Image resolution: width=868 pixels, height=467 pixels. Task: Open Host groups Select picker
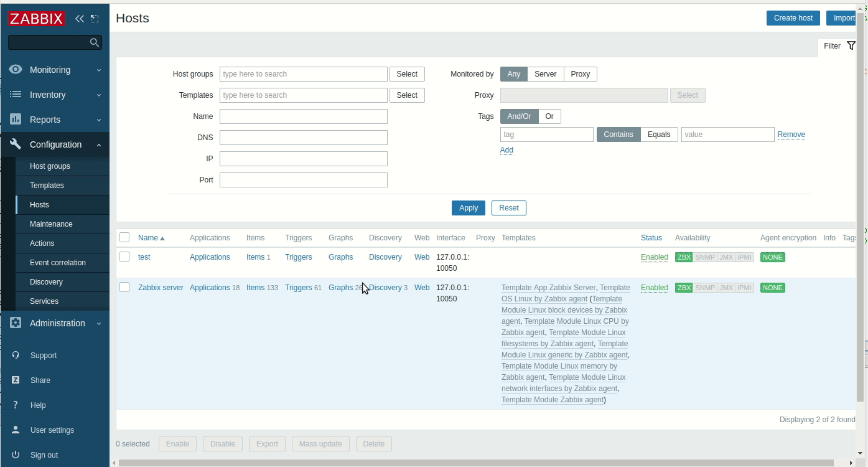point(407,74)
